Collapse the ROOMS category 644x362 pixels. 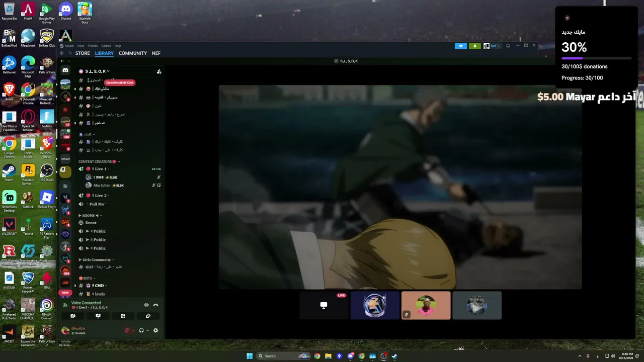pyautogui.click(x=90, y=215)
